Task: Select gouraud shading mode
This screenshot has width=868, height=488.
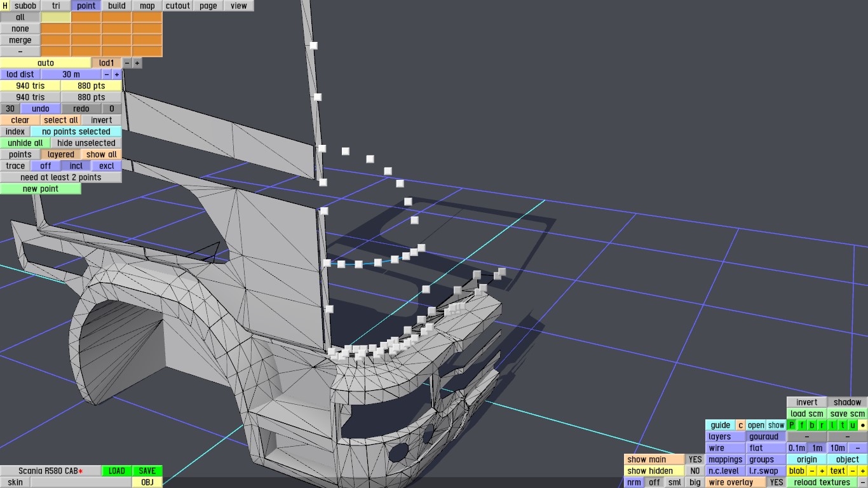Action: (766, 437)
